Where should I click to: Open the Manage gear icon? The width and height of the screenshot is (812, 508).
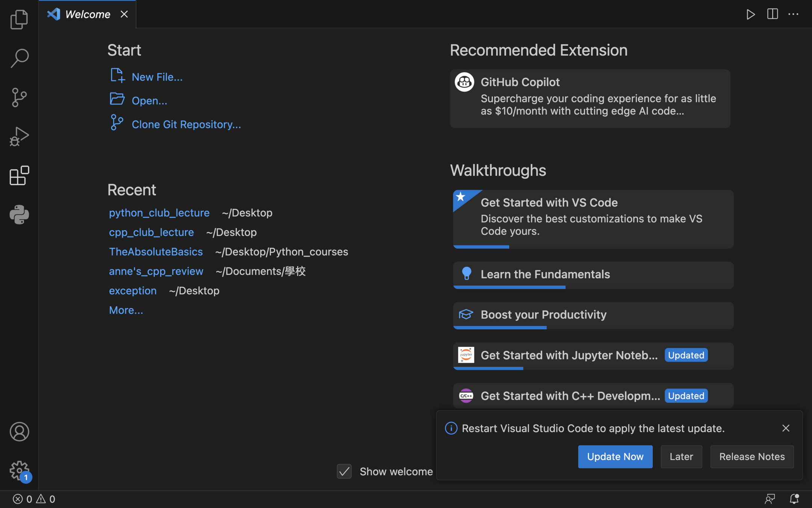tap(19, 470)
